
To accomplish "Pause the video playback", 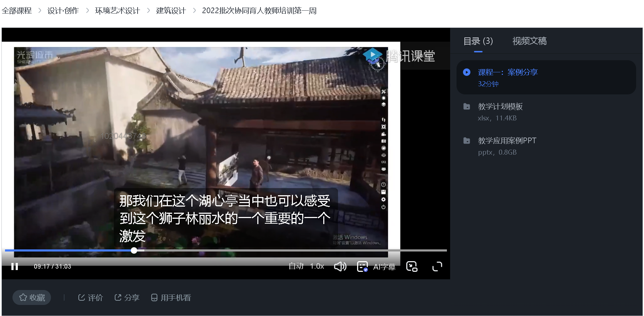I will (x=15, y=266).
